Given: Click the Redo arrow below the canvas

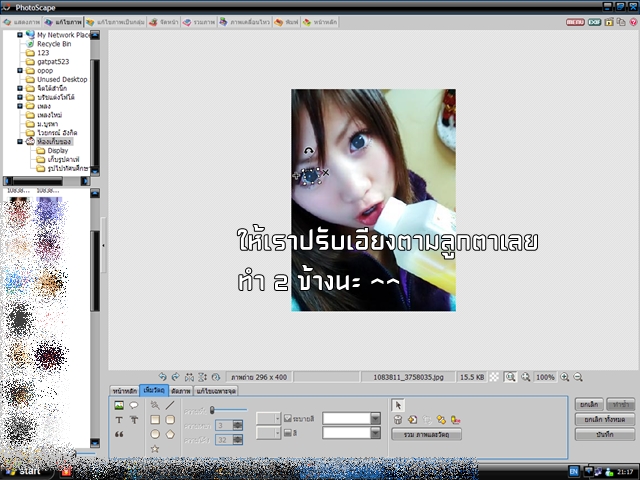Looking at the screenshot, I should [176, 377].
